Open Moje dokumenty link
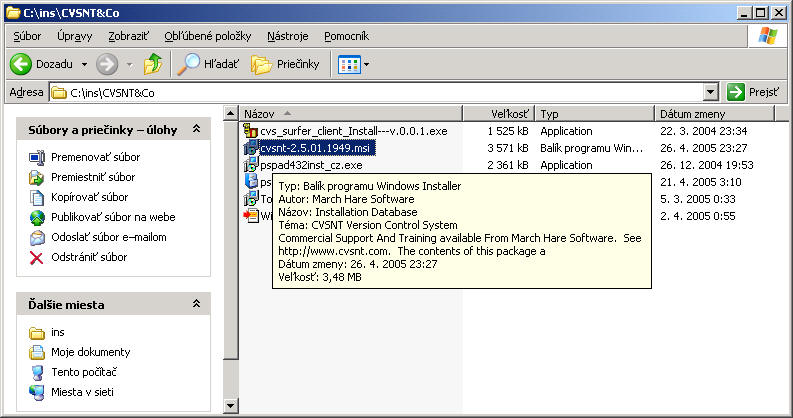Viewport: 793px width, 418px height. pos(91,352)
